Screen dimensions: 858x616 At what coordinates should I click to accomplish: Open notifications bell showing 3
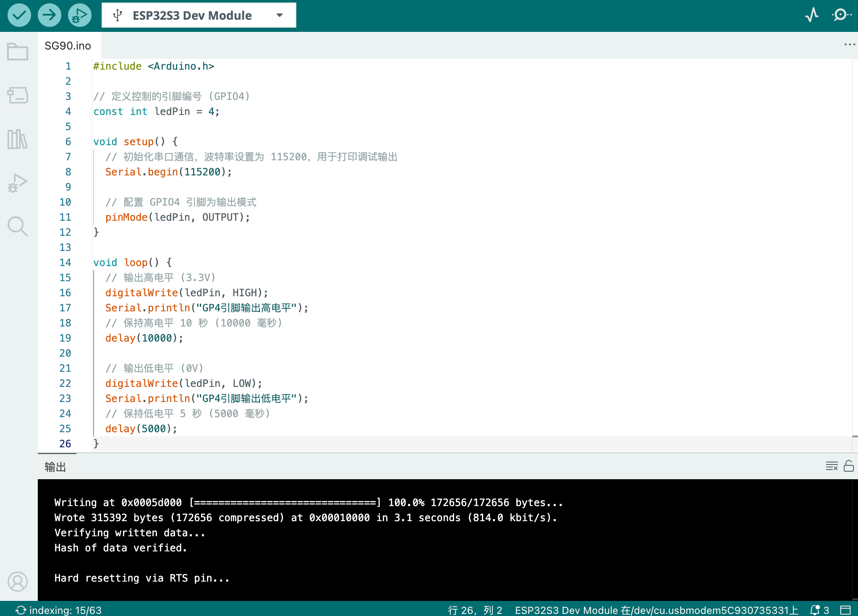pyautogui.click(x=819, y=610)
